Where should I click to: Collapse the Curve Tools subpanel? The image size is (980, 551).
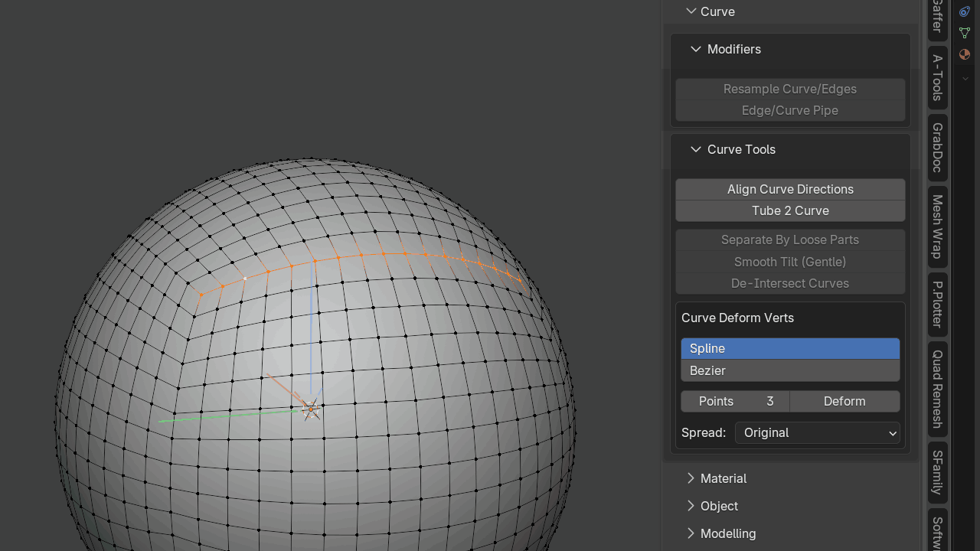[x=695, y=149]
